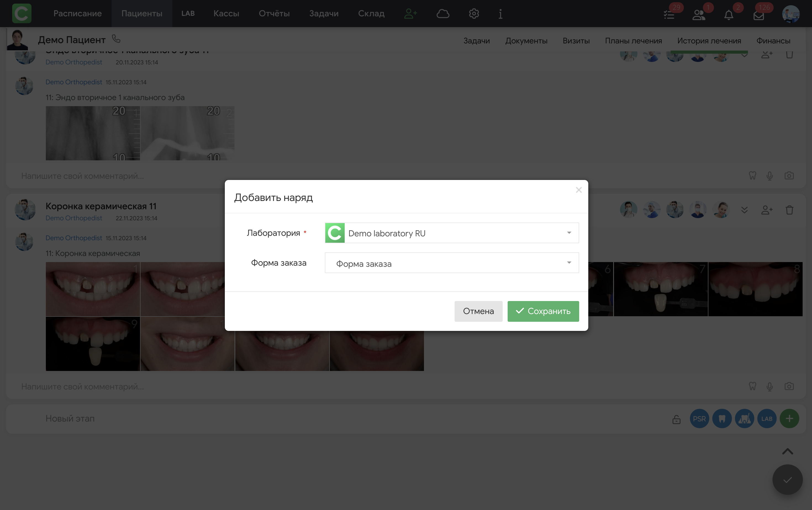The width and height of the screenshot is (812, 510).
Task: Open the cloud icon in top navigation
Action: tap(443, 14)
